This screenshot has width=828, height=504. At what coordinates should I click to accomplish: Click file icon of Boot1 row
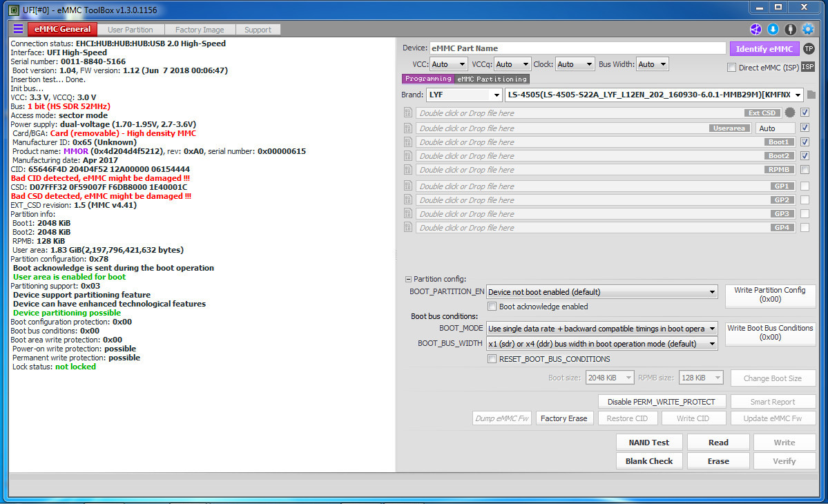tap(407, 142)
